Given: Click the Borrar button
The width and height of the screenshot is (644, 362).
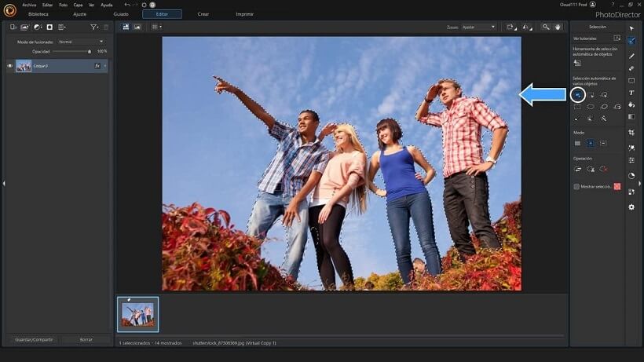Looking at the screenshot, I should (86, 340).
